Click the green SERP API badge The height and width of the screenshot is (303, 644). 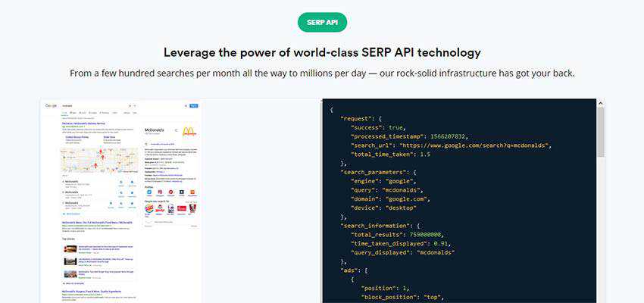322,22
